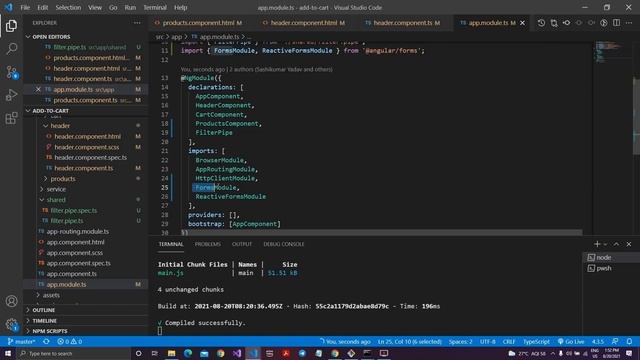The image size is (640, 360).
Task: Start Go Live server from status bar
Action: [571, 342]
